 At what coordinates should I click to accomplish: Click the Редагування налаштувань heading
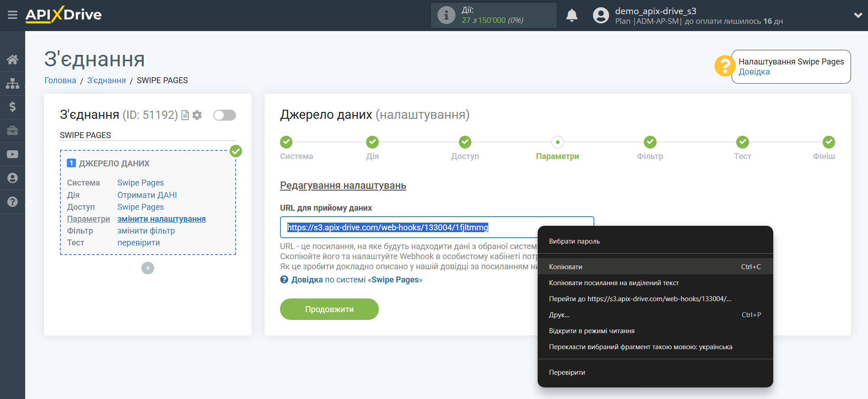tap(343, 186)
